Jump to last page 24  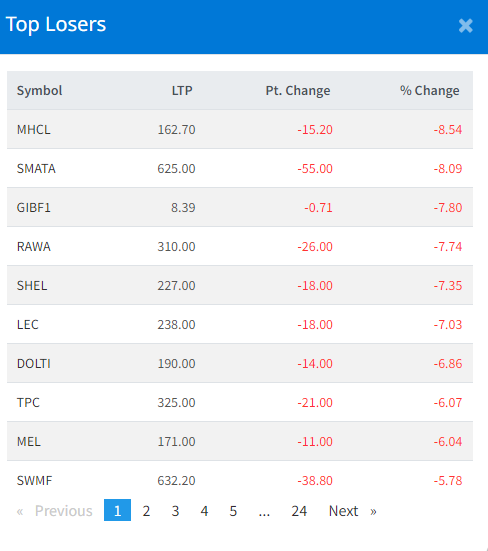[x=299, y=511]
